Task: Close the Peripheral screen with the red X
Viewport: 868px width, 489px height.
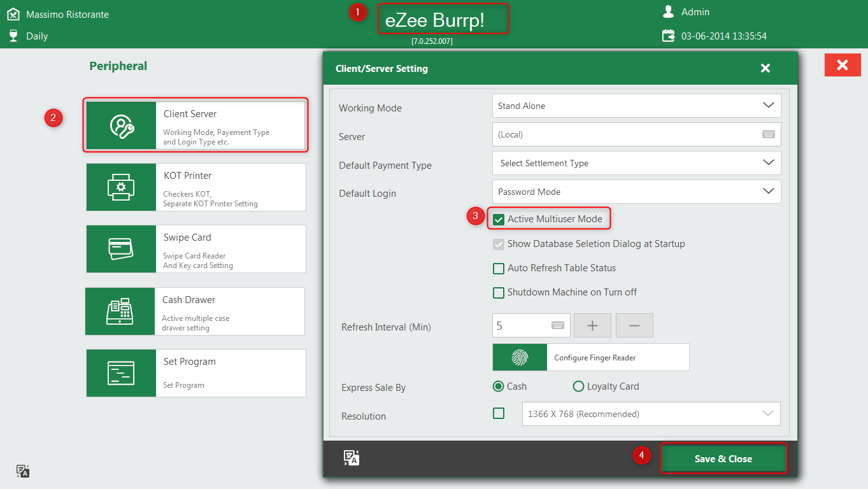Action: (843, 65)
